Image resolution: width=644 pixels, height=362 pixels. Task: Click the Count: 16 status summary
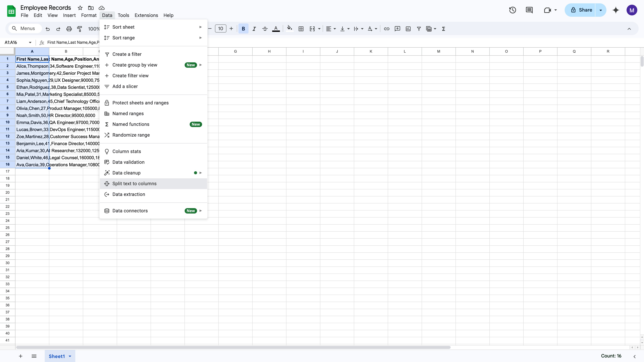click(611, 356)
